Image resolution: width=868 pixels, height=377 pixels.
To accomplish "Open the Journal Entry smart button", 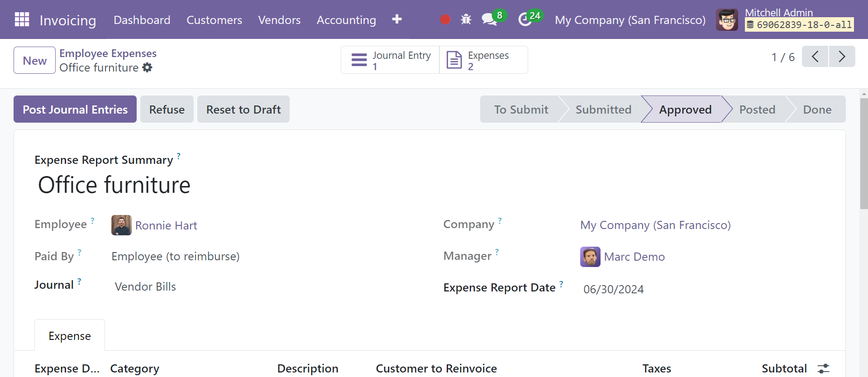I will (390, 60).
